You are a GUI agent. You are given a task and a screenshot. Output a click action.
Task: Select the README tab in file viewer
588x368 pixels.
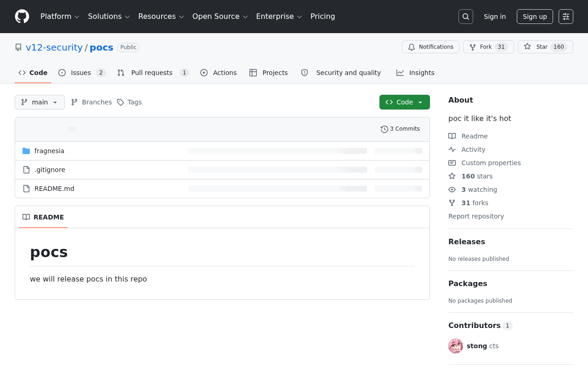tap(43, 217)
